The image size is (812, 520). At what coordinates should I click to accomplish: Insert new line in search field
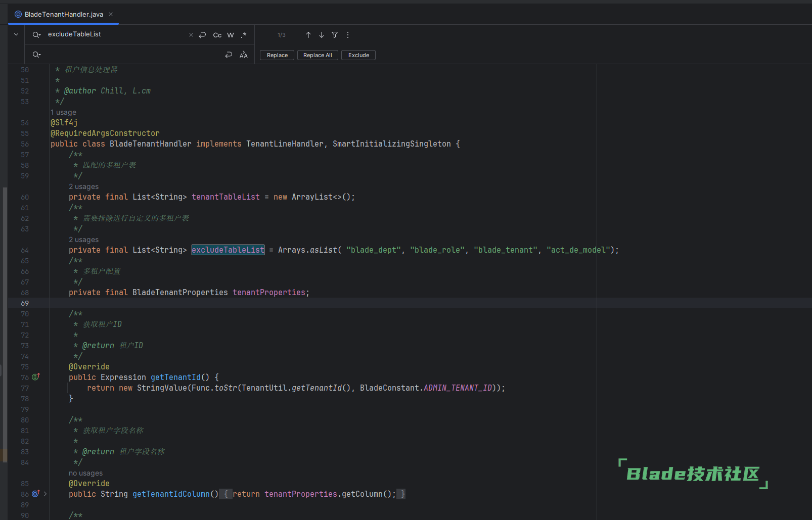click(x=202, y=35)
